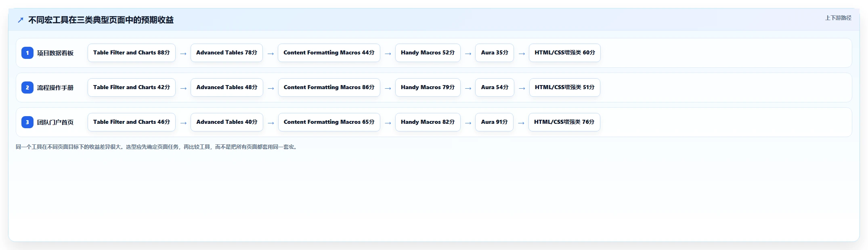The height and width of the screenshot is (250, 868).
Task: Click Table Filter and Charts 42分 chip
Action: (132, 87)
